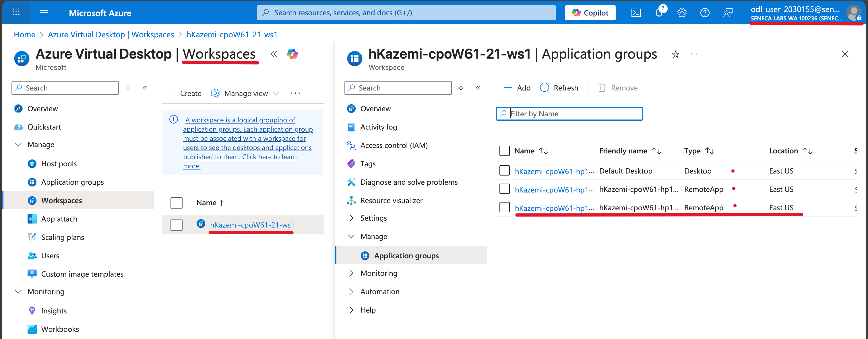This screenshot has width=868, height=339.
Task: Open Resource visualizer
Action: pyautogui.click(x=391, y=200)
